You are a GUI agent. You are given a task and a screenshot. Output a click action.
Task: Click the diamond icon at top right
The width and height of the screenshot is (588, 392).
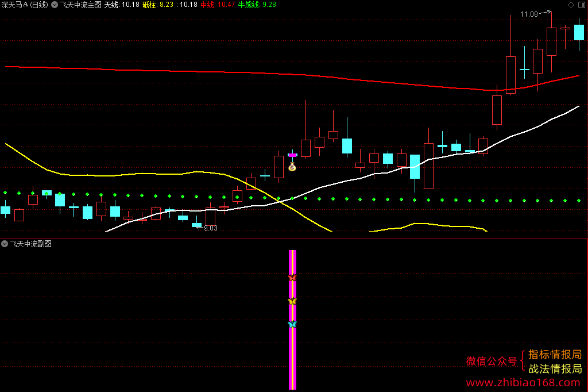click(571, 5)
